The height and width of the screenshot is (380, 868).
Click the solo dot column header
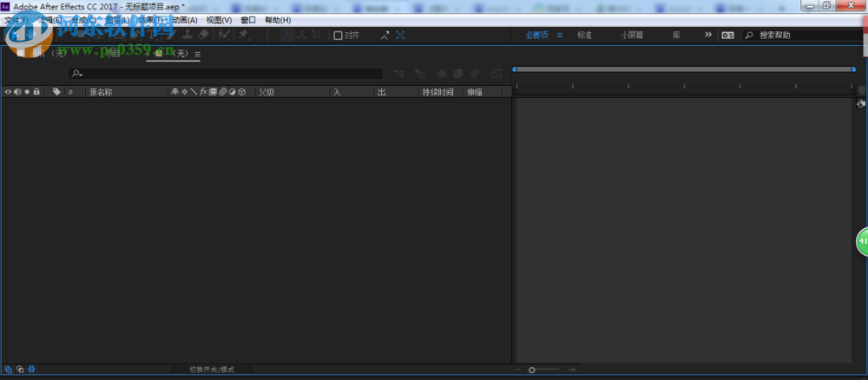click(x=27, y=92)
